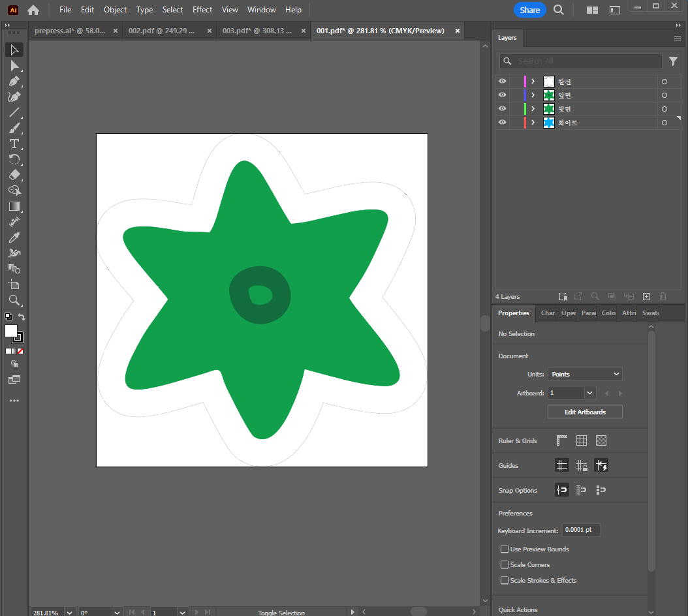Enable Scale Corners checkbox
The height and width of the screenshot is (616, 688).
pyautogui.click(x=505, y=564)
